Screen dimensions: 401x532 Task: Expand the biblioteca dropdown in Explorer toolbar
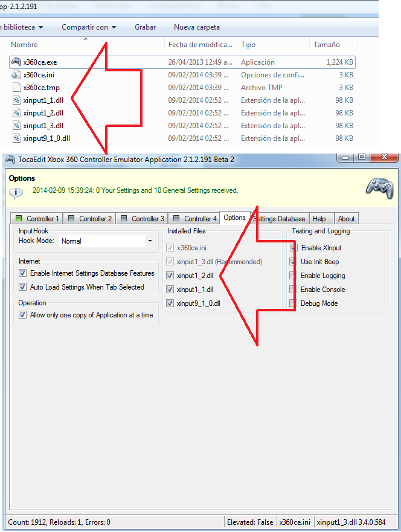point(22,27)
